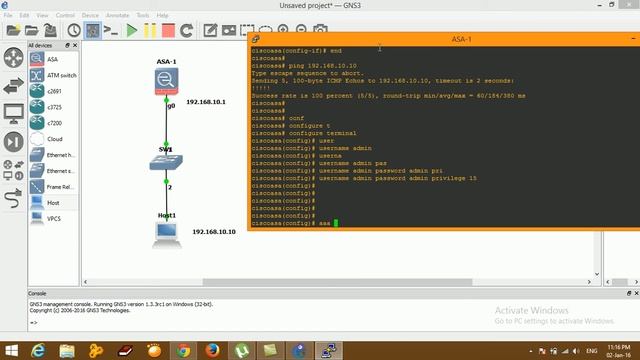Click the 192.168.10.10 label on canvas
Image resolution: width=640 pixels, height=360 pixels.
[214, 231]
